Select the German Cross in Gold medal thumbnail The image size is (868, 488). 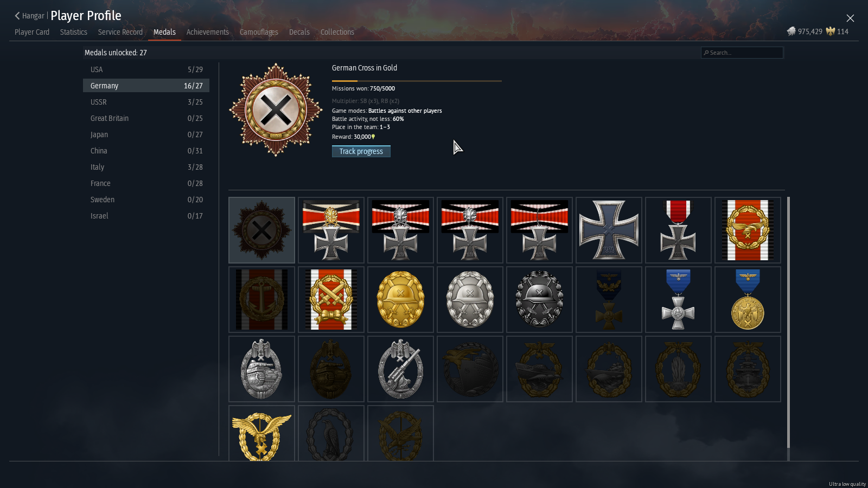(261, 230)
